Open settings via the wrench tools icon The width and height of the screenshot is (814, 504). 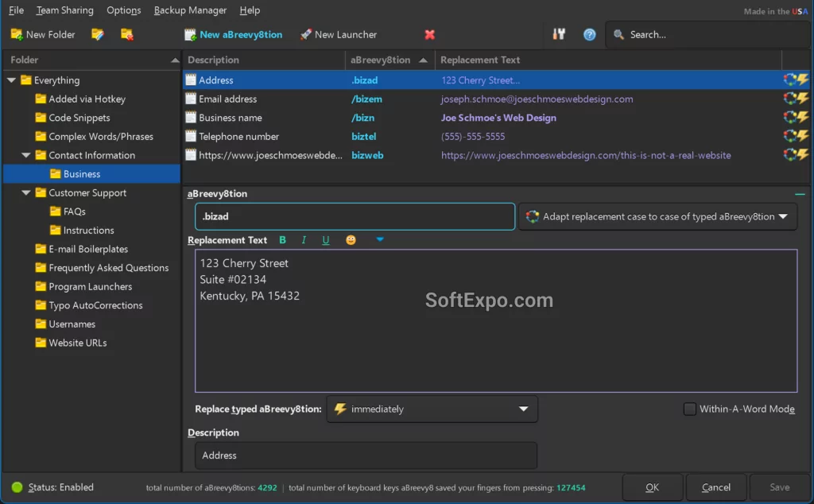559,35
